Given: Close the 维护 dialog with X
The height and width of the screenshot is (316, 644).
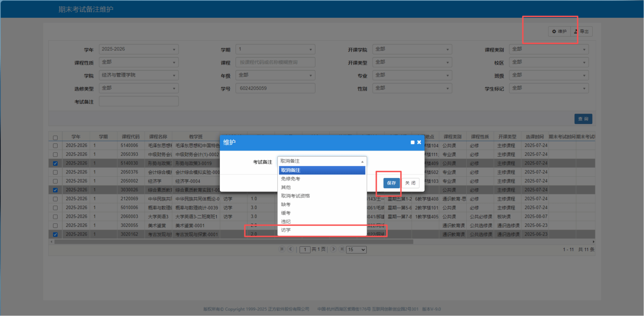Looking at the screenshot, I should pyautogui.click(x=419, y=142).
